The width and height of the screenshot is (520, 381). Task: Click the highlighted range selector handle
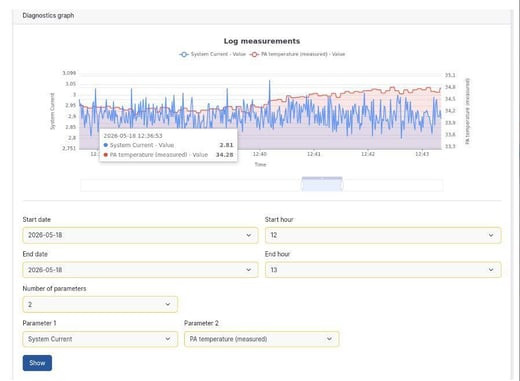322,184
